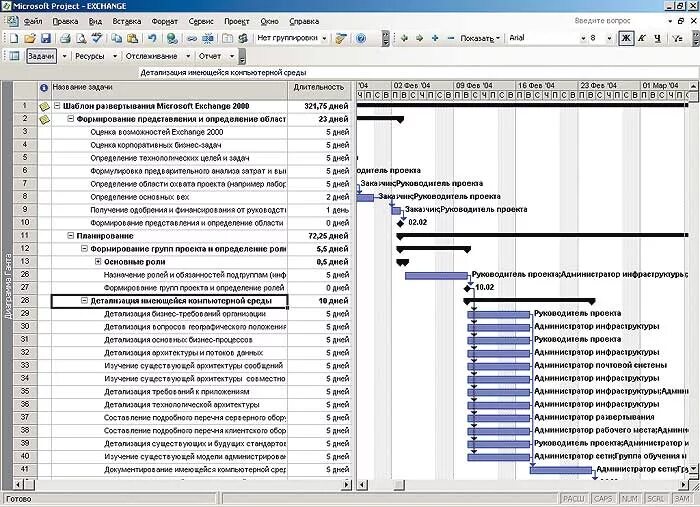
Task: Open Help question mark icon
Action: [x=361, y=38]
